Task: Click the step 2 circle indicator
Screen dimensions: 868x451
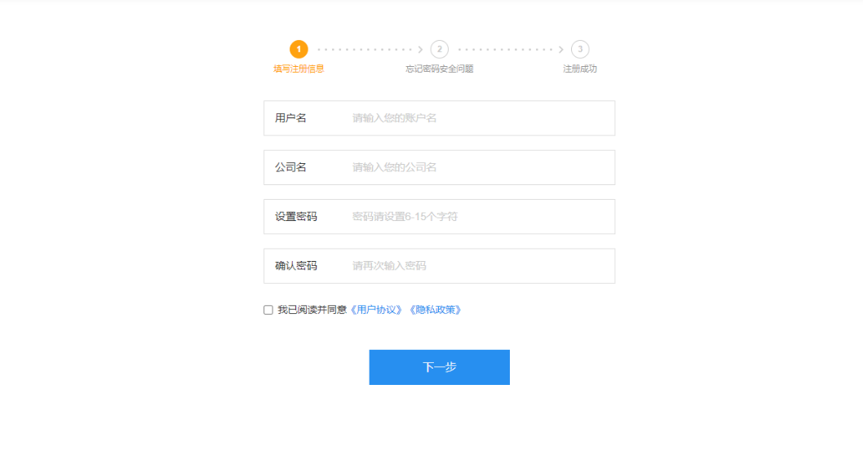Action: [440, 49]
